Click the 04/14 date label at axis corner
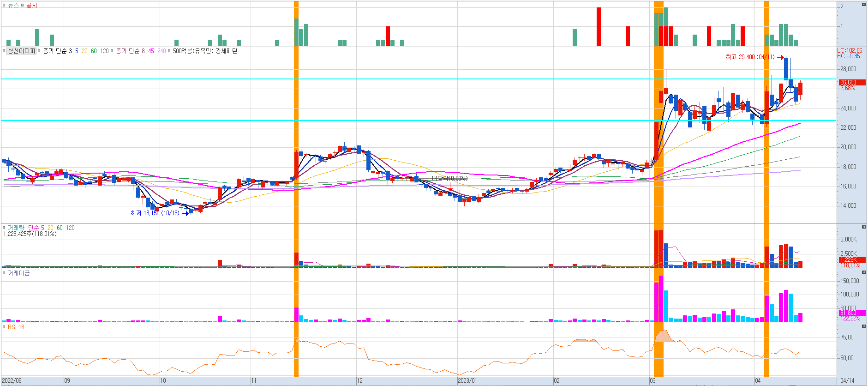 point(847,381)
